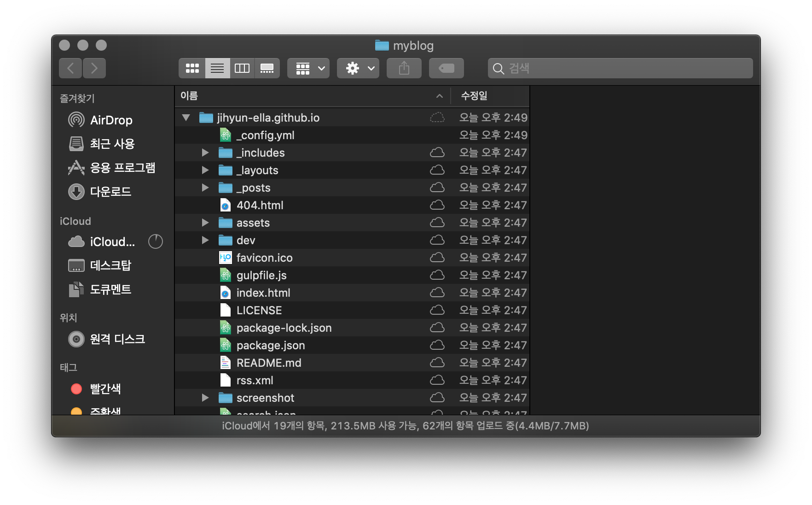Open 응용 프로그램 in the sidebar
The width and height of the screenshot is (812, 505).
pos(111,168)
